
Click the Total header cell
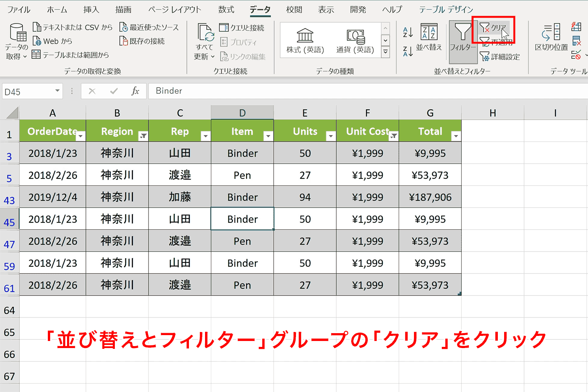point(430,131)
